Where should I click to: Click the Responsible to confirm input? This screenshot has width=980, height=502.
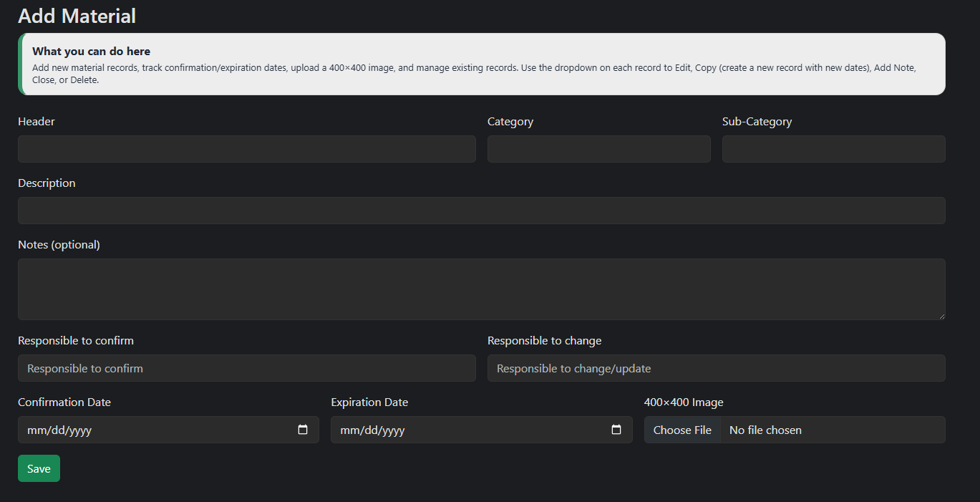coord(246,368)
